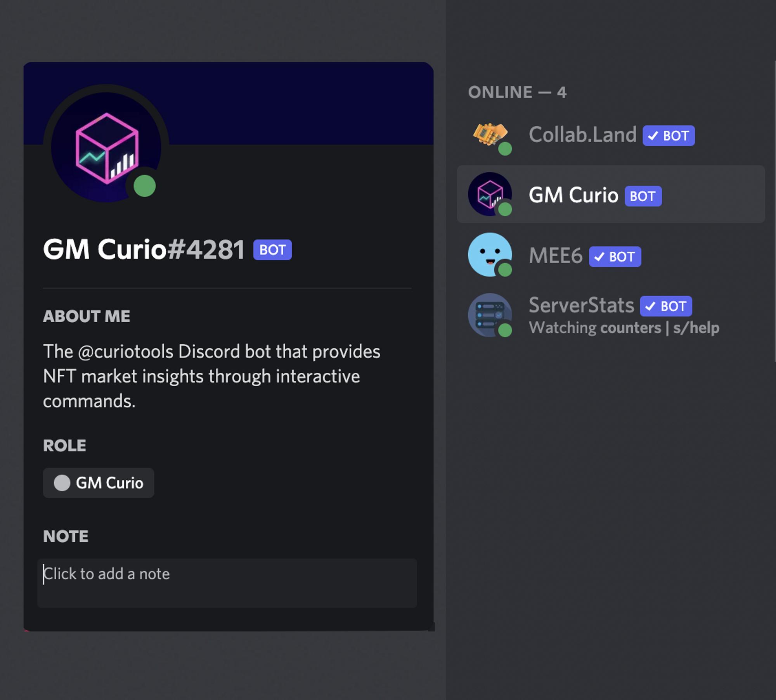776x700 pixels.
Task: Select the GM Curio role pill
Action: (x=99, y=483)
